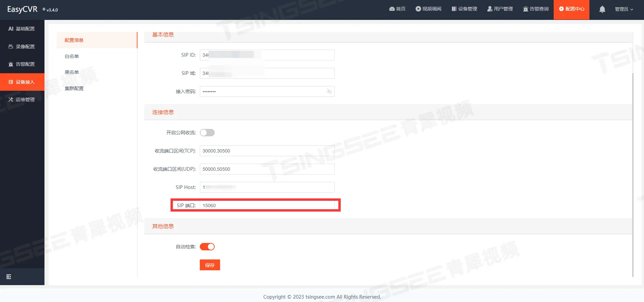Click the alarm icon beside 告警配置
Viewport: 644px width, 302px height.
[11, 64]
